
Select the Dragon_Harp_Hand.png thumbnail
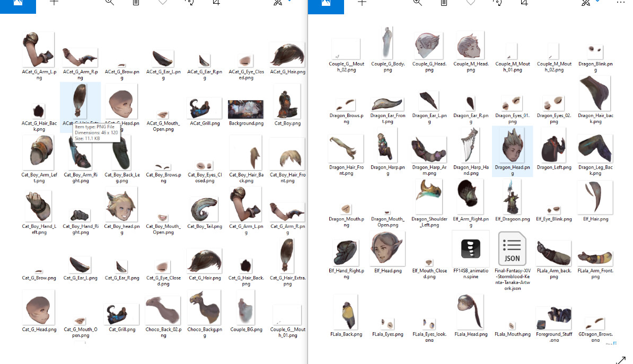(x=470, y=145)
